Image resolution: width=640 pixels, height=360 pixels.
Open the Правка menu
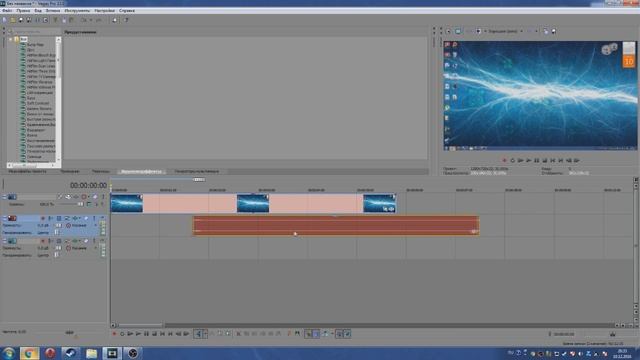tap(23, 11)
